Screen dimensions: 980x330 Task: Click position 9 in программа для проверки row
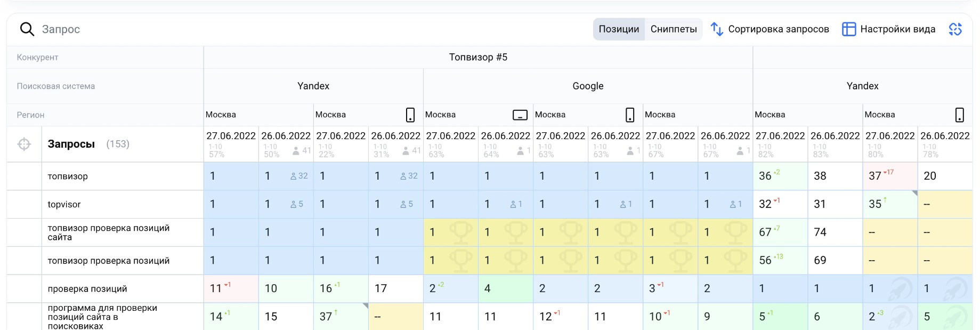[707, 317]
